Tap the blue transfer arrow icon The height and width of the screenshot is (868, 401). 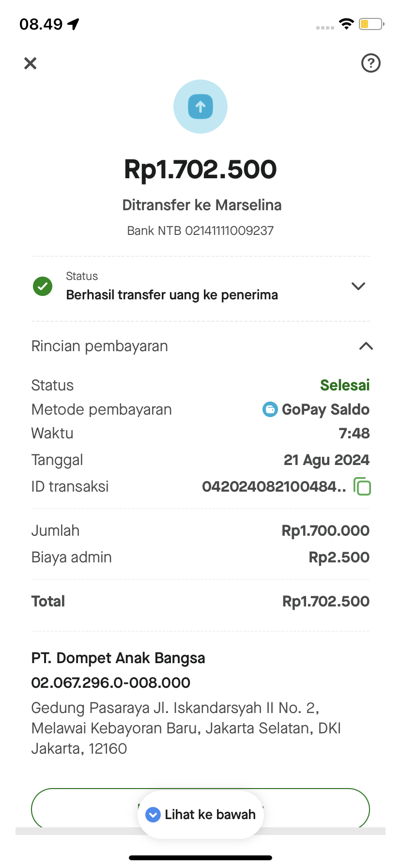[x=200, y=107]
